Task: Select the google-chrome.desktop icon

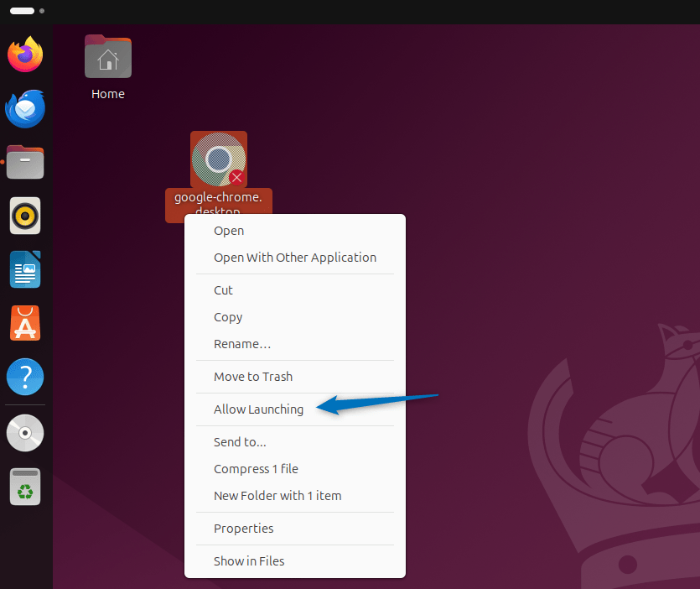Action: pyautogui.click(x=218, y=159)
